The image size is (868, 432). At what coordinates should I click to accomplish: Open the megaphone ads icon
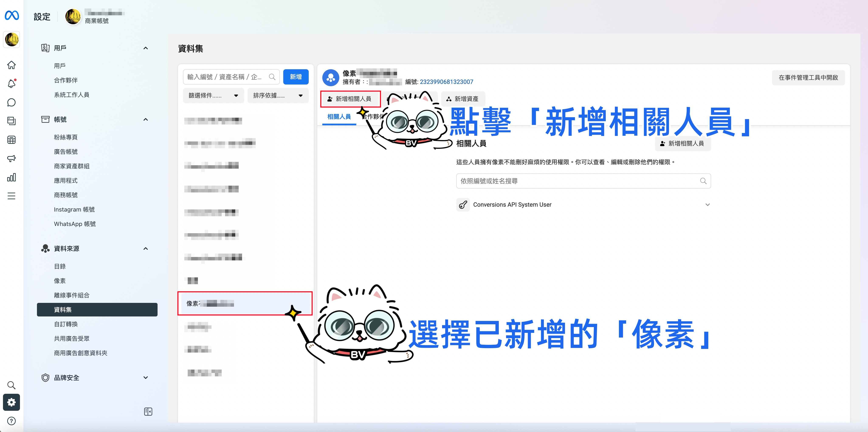coord(11,158)
